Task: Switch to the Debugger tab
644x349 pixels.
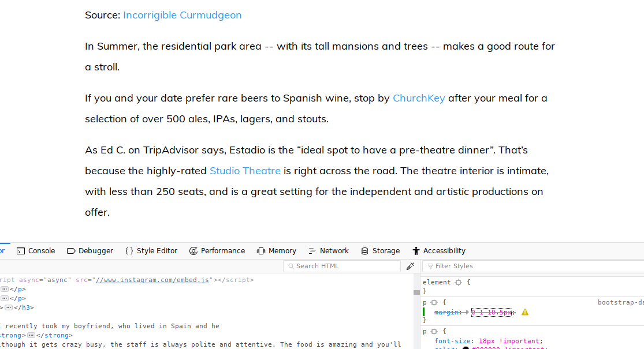Action: (x=90, y=251)
